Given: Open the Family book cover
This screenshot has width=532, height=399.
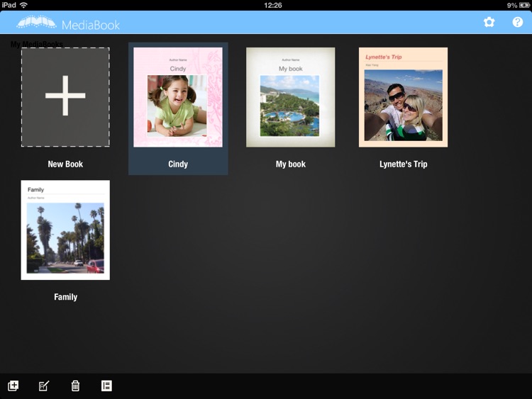Looking at the screenshot, I should (x=65, y=230).
